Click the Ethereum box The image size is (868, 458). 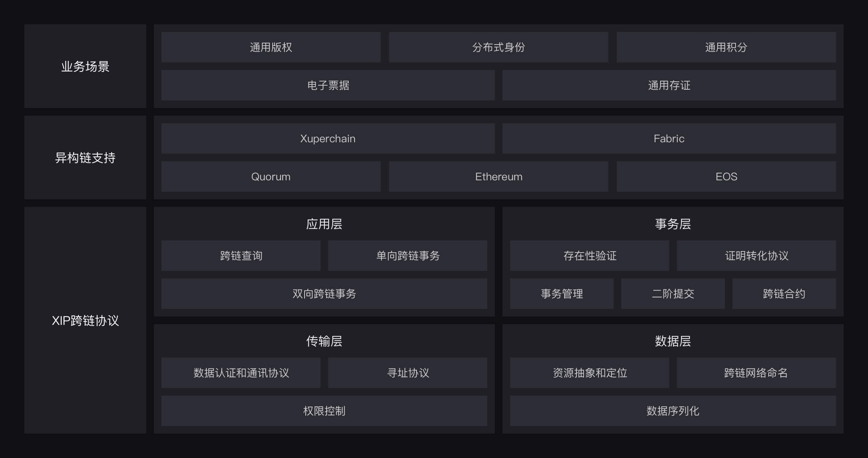click(498, 177)
